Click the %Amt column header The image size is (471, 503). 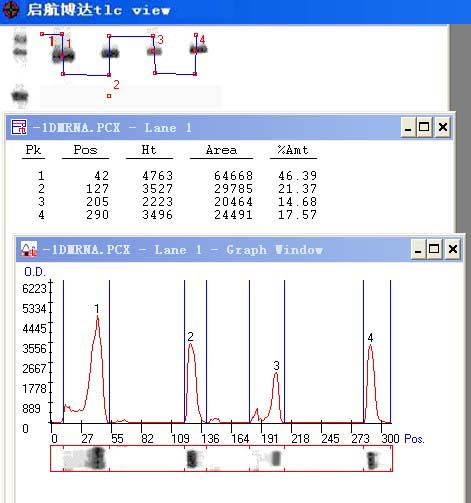click(x=293, y=150)
